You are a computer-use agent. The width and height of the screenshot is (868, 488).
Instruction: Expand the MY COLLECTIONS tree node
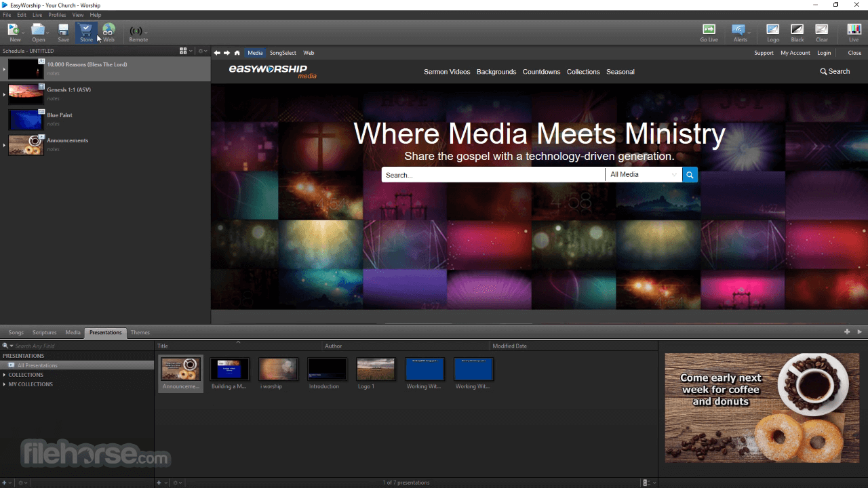click(x=4, y=384)
